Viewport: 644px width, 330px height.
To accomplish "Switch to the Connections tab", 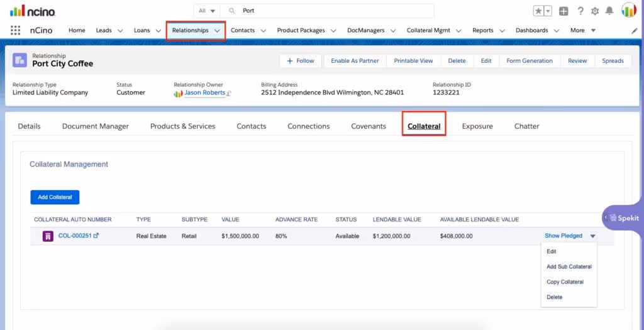I will pos(308,126).
